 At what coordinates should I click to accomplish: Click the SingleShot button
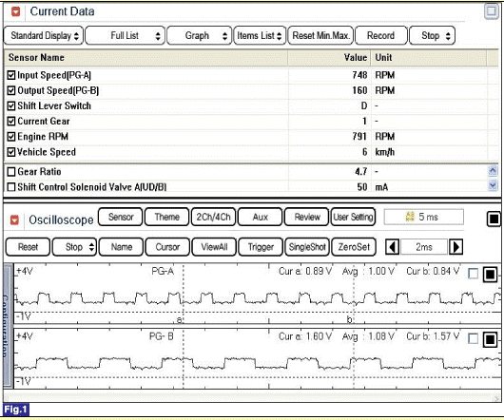point(307,247)
